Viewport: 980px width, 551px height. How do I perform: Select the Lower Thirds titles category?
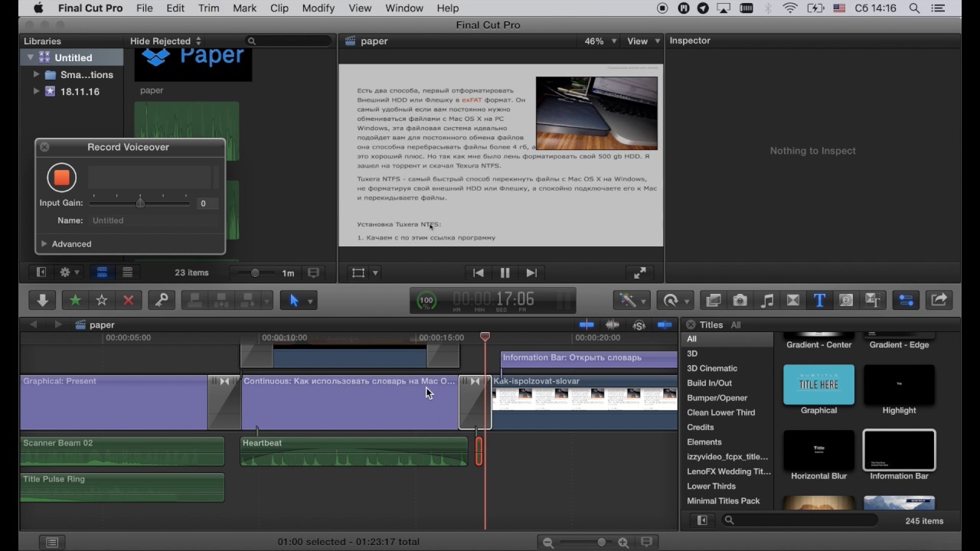pos(710,486)
